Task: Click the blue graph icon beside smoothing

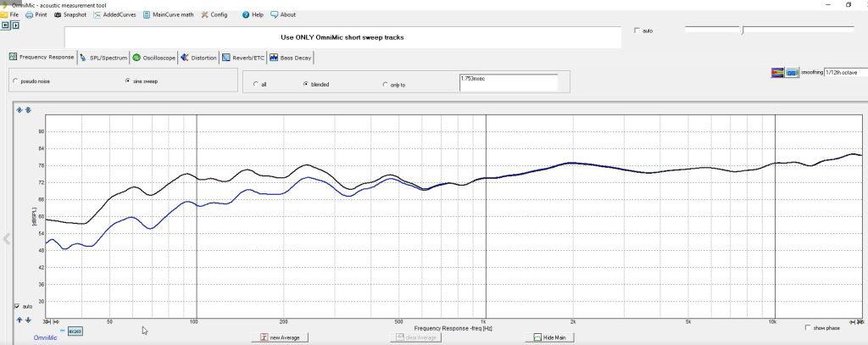Action: click(792, 73)
